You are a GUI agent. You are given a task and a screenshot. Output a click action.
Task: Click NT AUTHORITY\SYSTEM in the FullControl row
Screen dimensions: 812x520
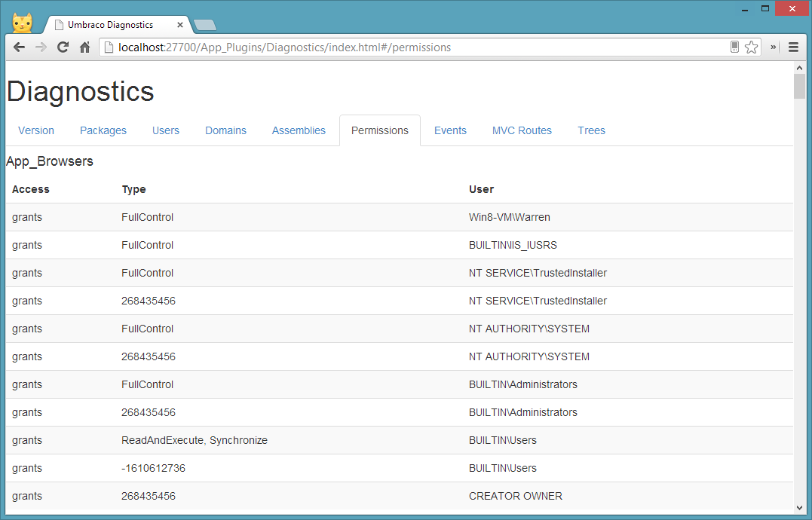pos(529,329)
